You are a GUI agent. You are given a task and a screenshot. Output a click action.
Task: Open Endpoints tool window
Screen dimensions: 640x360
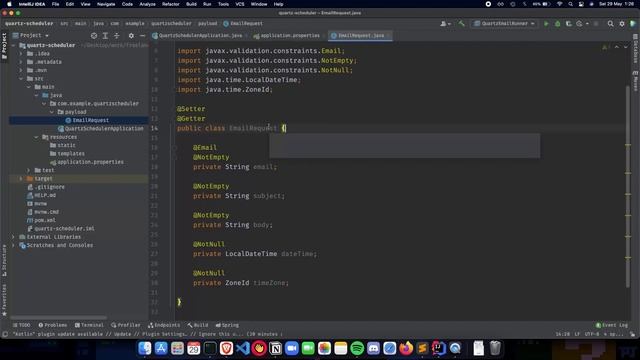point(164,325)
